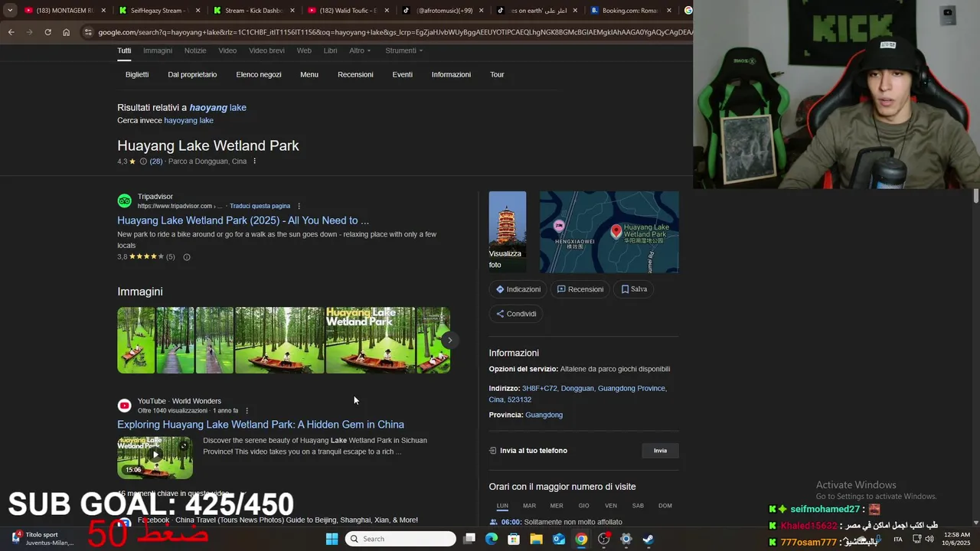The height and width of the screenshot is (551, 980).
Task: Click the info icon next to Tripadvisor rating
Action: pyautogui.click(x=186, y=257)
